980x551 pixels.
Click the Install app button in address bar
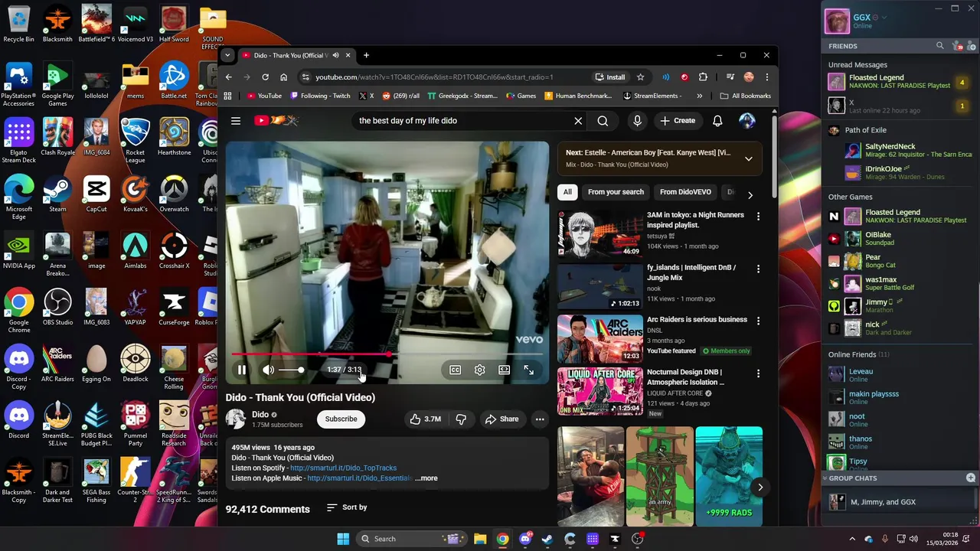tap(610, 77)
